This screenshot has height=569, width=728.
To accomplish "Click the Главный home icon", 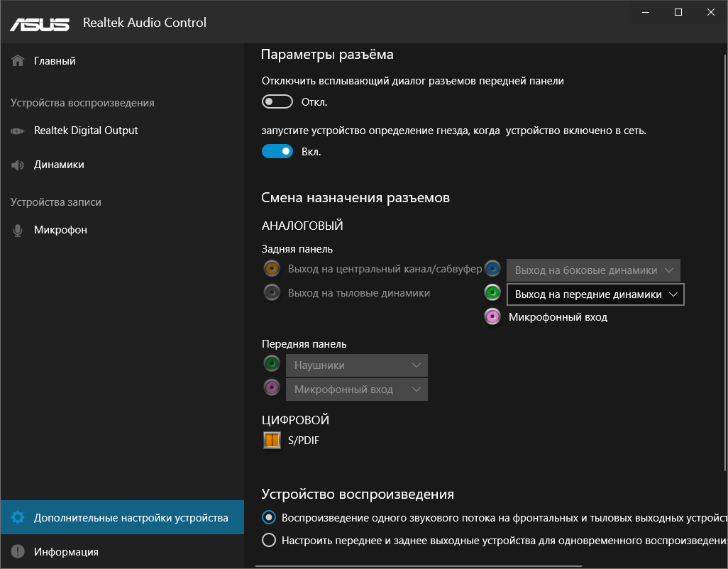I will point(16,60).
